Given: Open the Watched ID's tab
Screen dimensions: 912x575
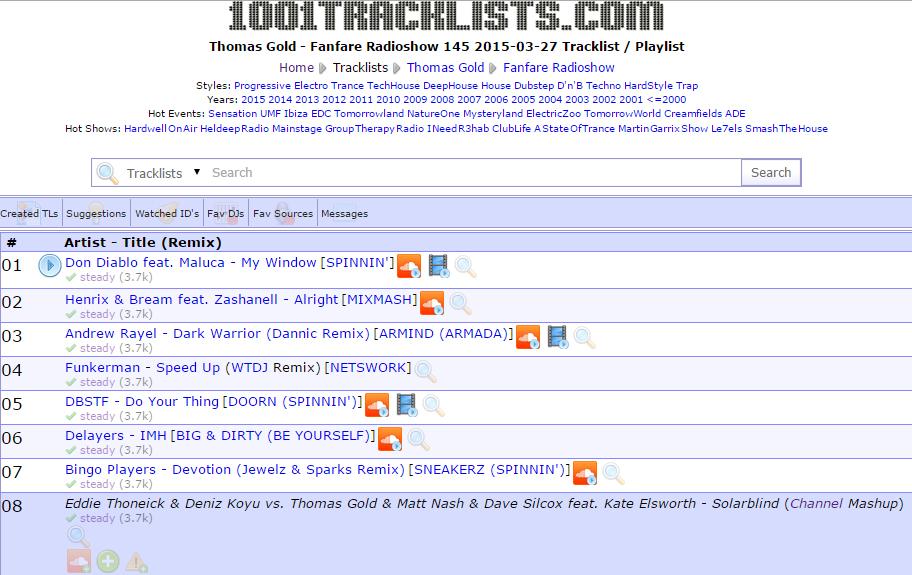Looking at the screenshot, I should pos(167,213).
